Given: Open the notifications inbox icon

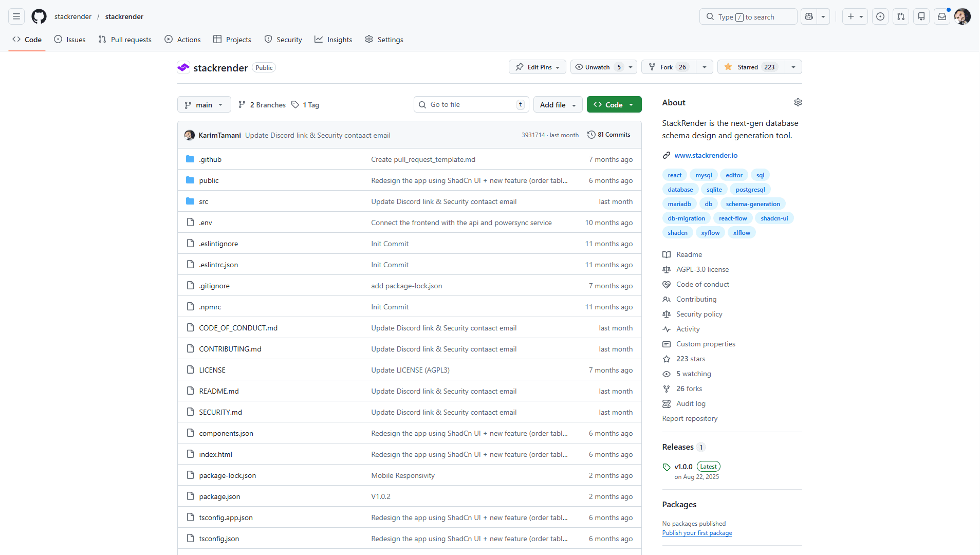Looking at the screenshot, I should point(941,16).
